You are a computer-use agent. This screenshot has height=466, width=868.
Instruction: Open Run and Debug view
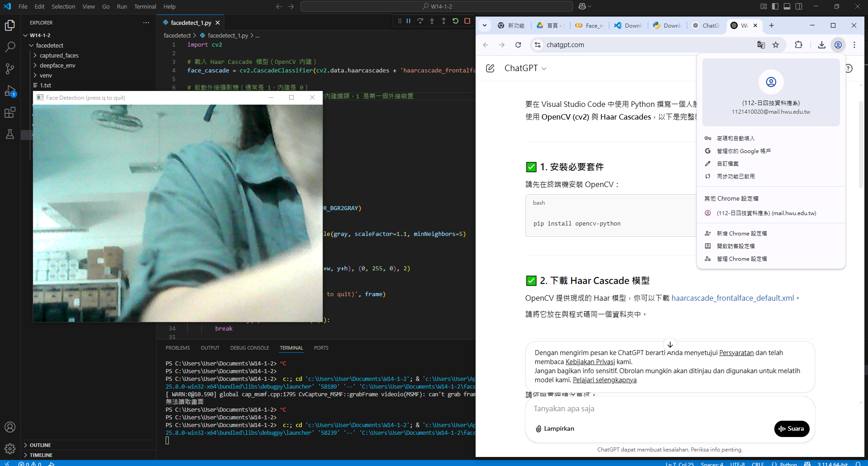pyautogui.click(x=10, y=91)
